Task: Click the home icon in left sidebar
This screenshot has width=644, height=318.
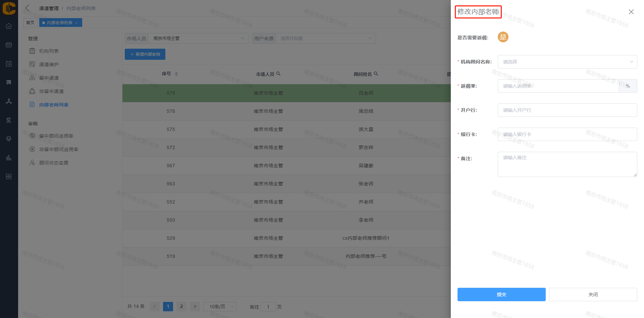Action: [x=9, y=26]
